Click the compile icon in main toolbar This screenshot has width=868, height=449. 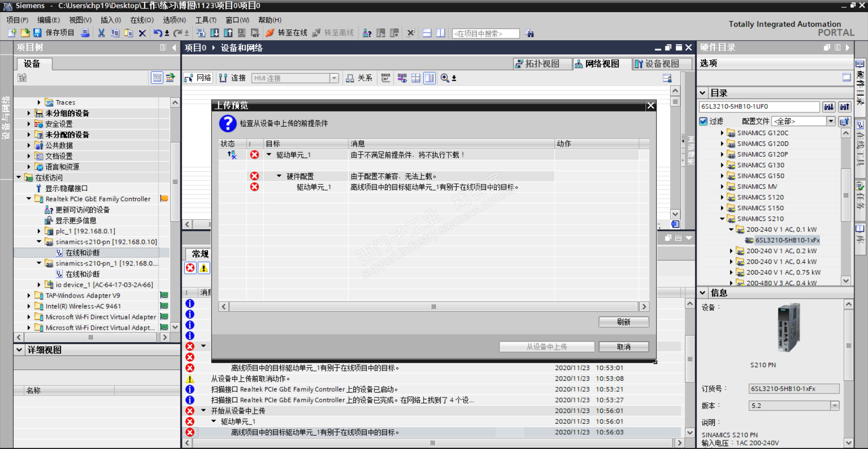point(201,33)
